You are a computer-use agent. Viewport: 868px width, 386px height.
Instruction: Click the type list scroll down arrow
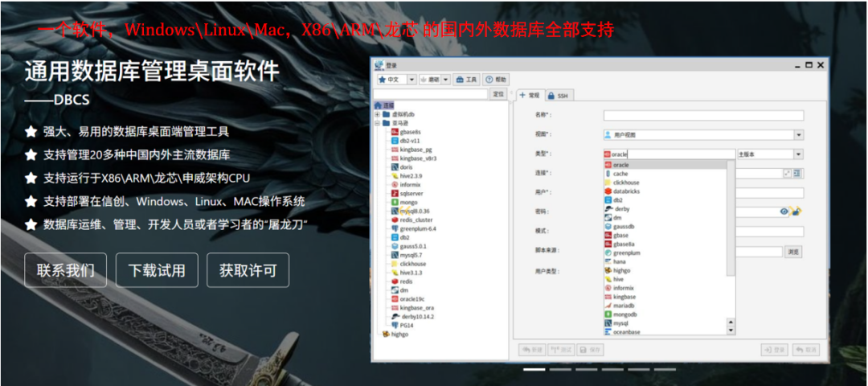click(731, 331)
